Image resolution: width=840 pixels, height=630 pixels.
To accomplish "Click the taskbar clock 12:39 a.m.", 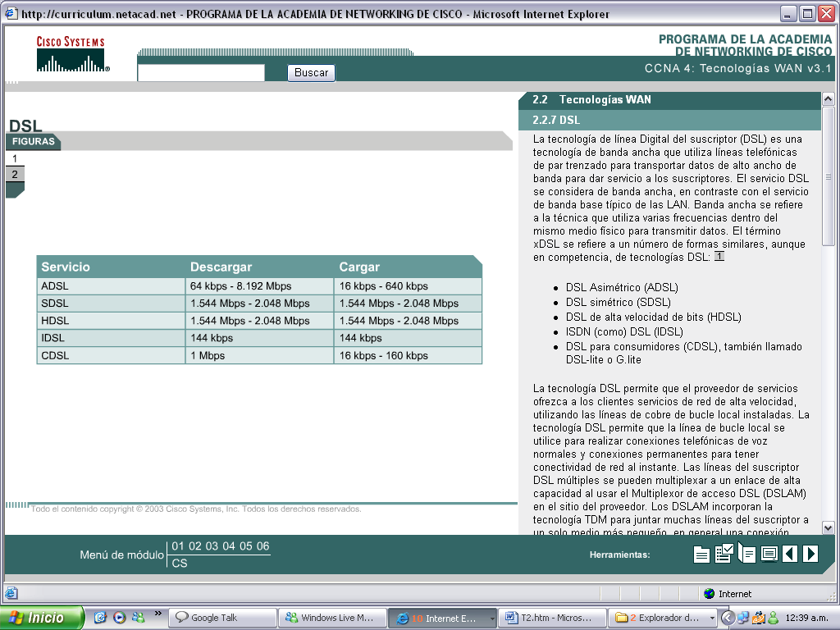I will [809, 618].
